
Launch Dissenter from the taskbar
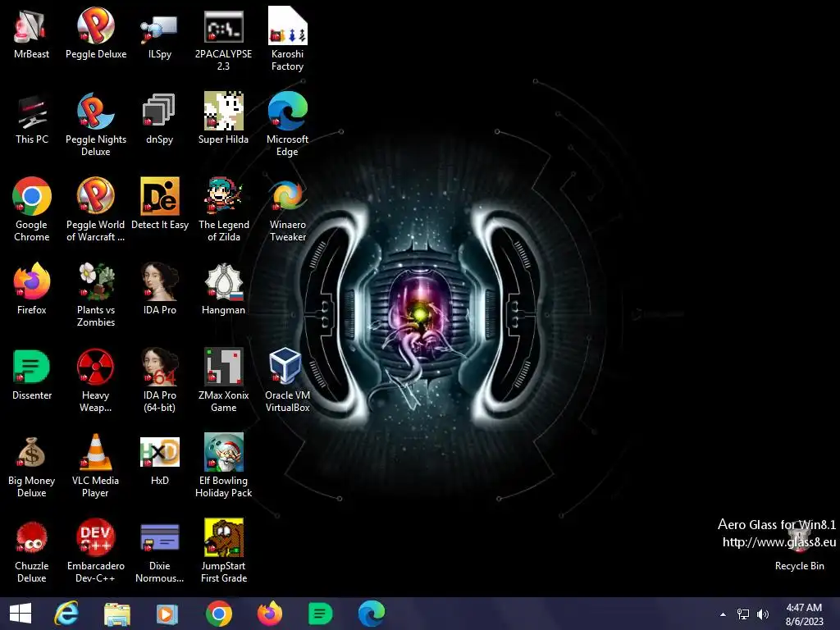(321, 614)
